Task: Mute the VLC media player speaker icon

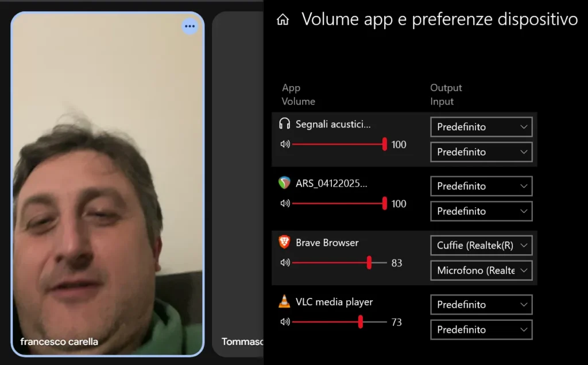Action: point(285,322)
